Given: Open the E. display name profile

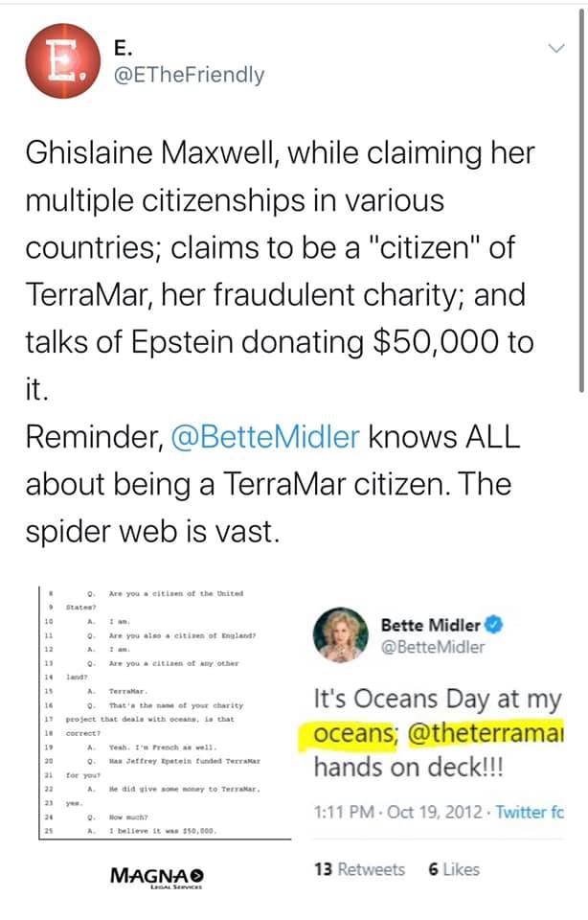Looking at the screenshot, I should click(x=123, y=44).
